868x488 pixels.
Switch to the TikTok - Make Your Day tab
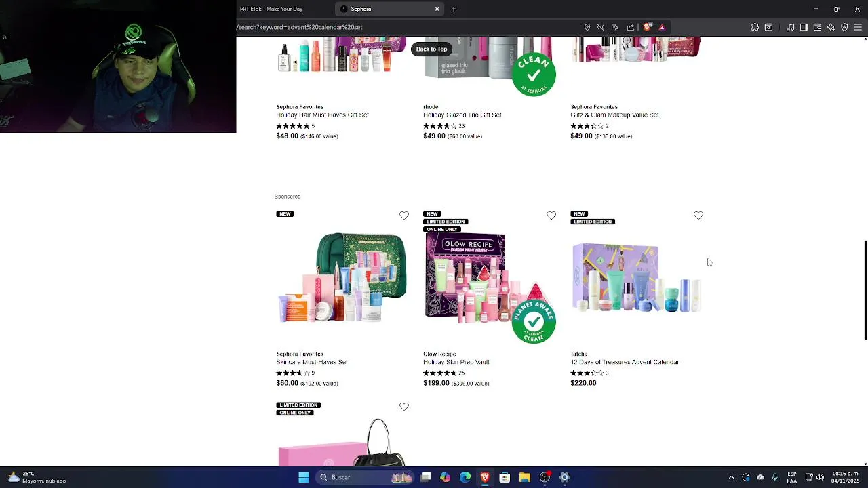coord(271,9)
